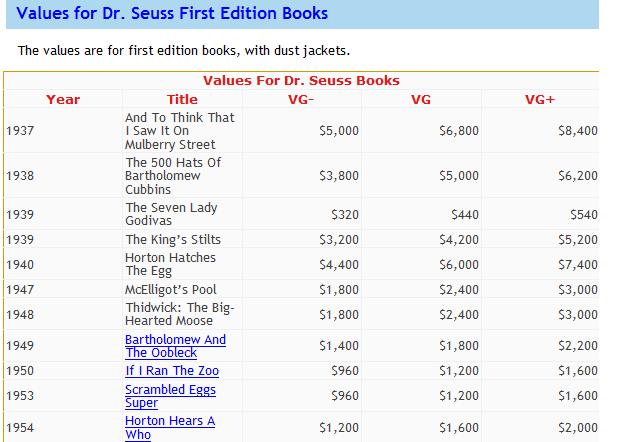Open the Bartholomew And The Oobleck link
Image resolution: width=622 pixels, height=442 pixels.
coord(175,346)
